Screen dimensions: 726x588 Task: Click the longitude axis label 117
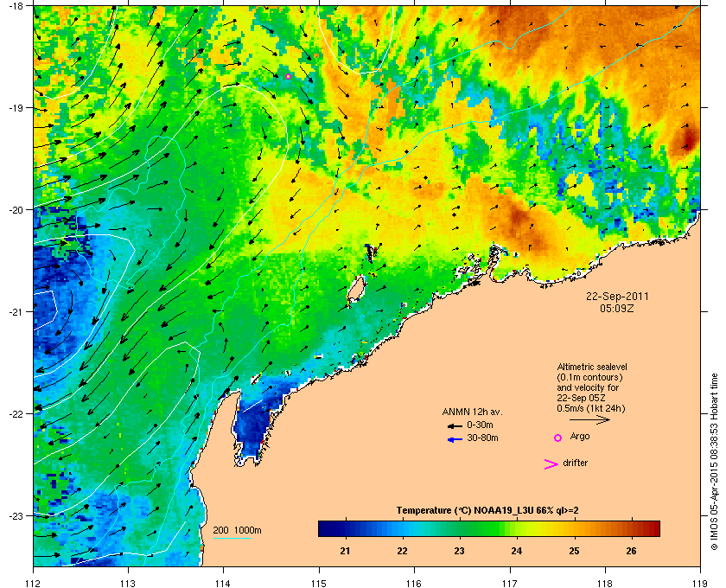[510, 583]
